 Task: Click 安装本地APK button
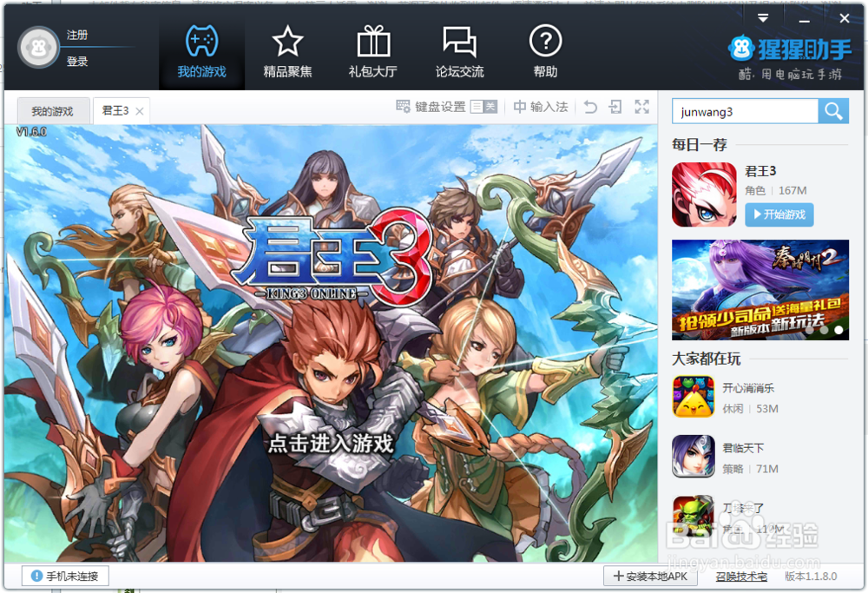(651, 576)
